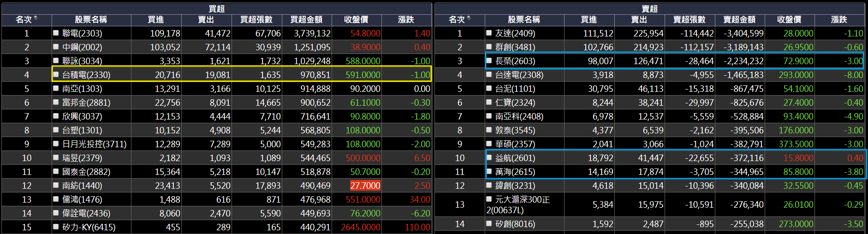Click 股票名稱 header in buy table

[91, 19]
